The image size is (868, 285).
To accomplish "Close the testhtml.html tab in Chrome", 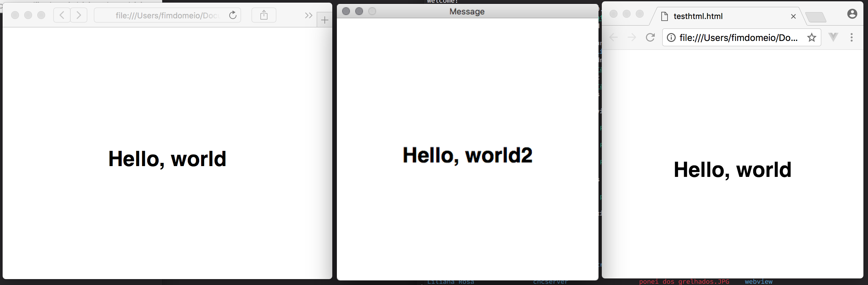I will [x=793, y=16].
